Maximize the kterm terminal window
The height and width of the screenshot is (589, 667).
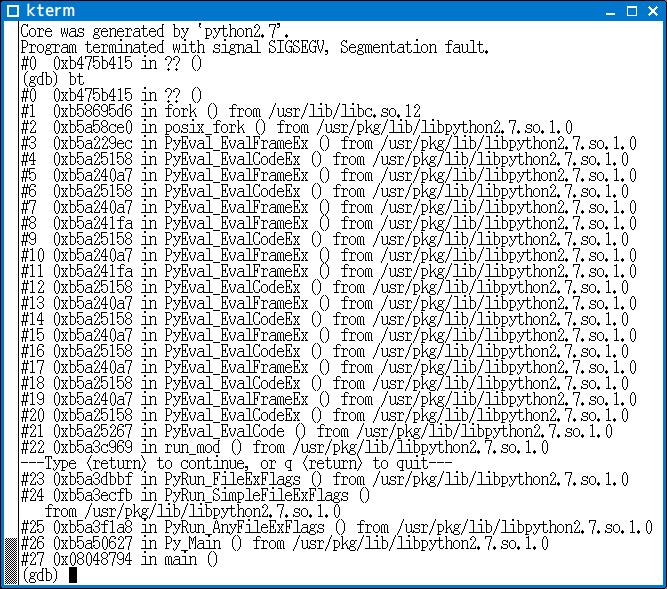(633, 11)
